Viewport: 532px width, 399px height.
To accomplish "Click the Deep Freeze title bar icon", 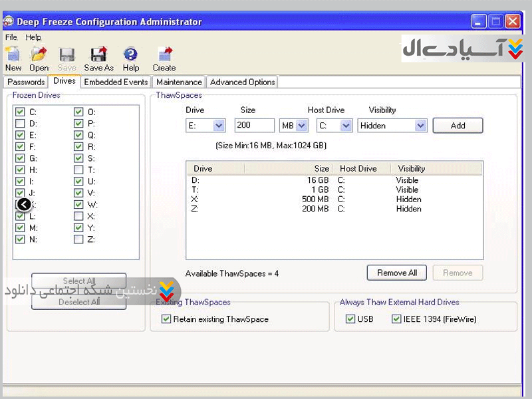I will pos(9,21).
